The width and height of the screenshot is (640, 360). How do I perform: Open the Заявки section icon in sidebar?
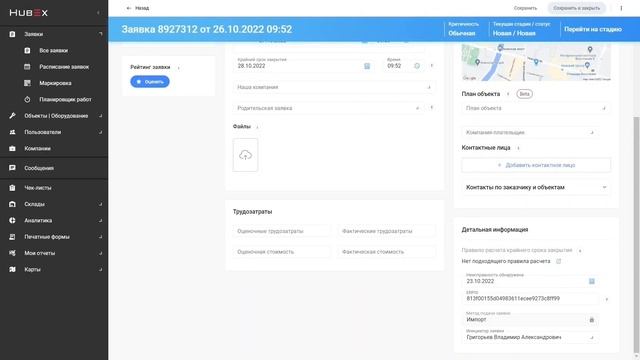[x=12, y=34]
